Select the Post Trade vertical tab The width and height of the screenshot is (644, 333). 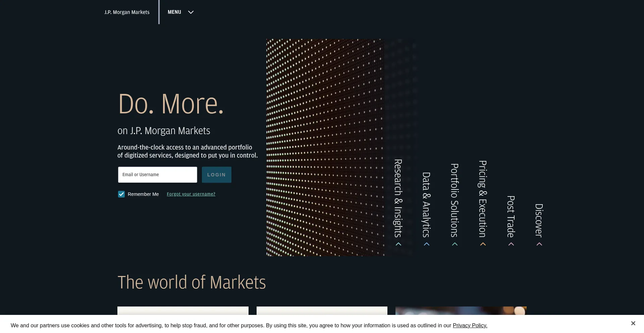tap(511, 217)
